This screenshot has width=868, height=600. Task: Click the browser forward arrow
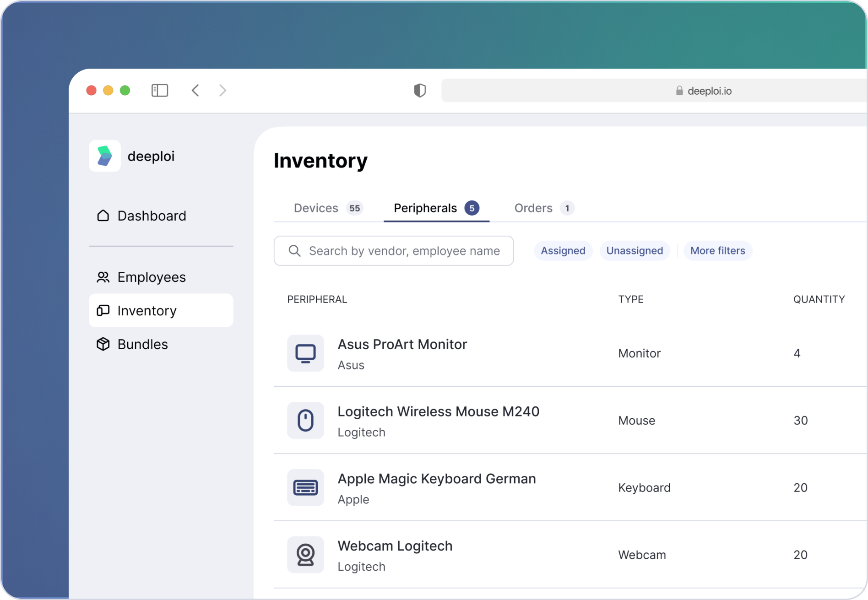[223, 90]
